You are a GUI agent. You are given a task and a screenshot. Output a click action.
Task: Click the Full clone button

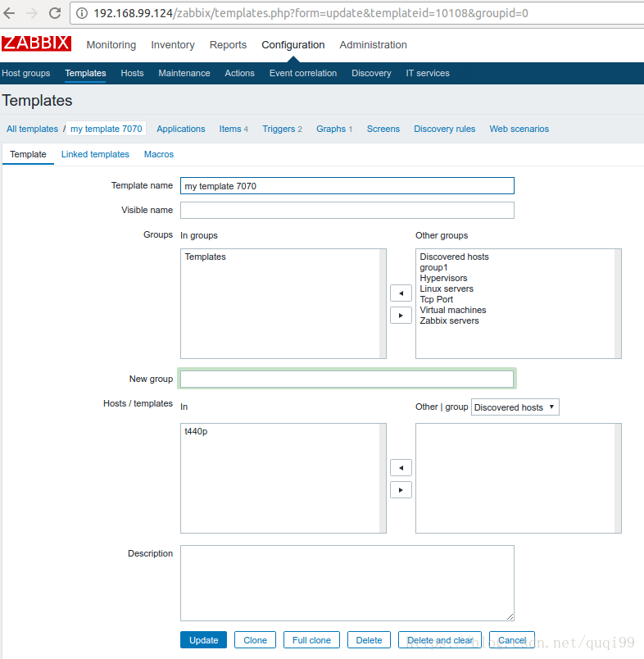pyautogui.click(x=311, y=640)
